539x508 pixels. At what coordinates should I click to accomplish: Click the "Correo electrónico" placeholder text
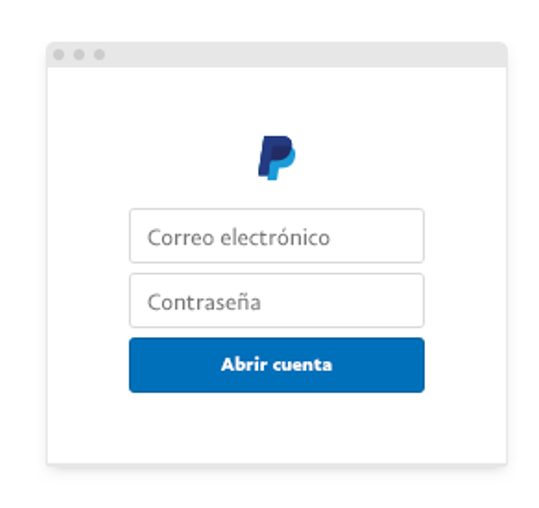(x=239, y=237)
